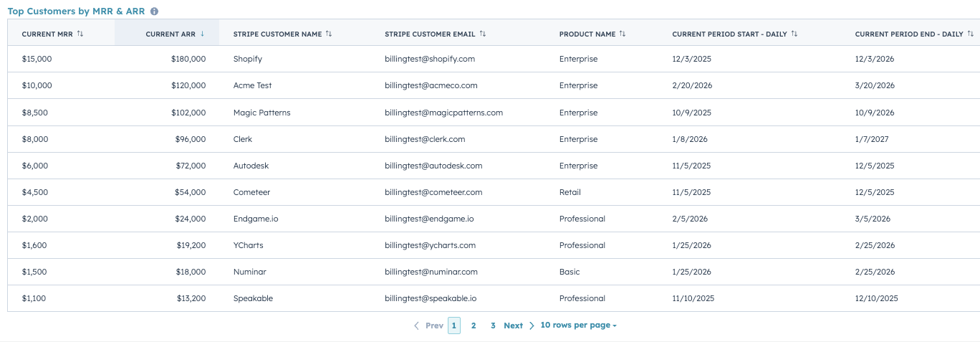Click the Acme Test customer name

point(252,85)
